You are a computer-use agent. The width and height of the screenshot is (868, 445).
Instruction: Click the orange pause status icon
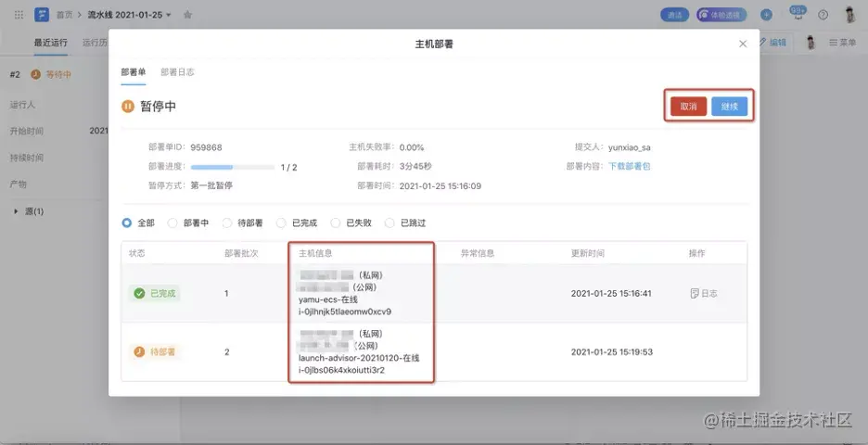[128, 107]
